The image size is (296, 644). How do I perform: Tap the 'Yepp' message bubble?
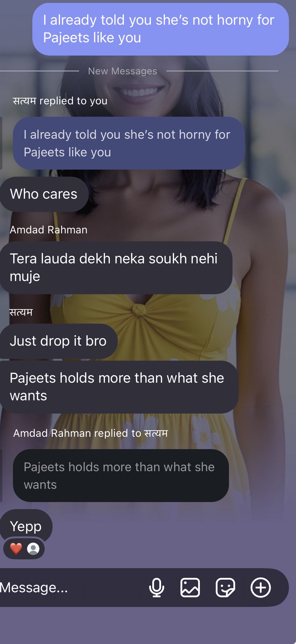coord(26,526)
